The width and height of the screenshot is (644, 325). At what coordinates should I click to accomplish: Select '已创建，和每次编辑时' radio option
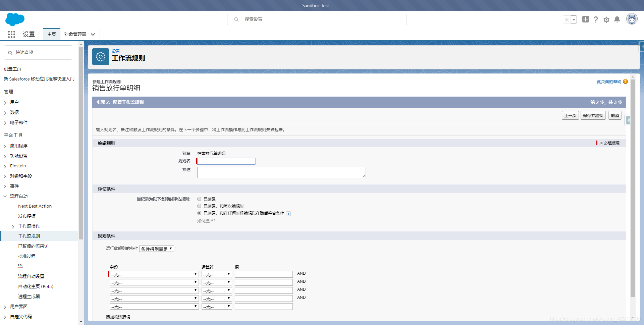click(199, 206)
